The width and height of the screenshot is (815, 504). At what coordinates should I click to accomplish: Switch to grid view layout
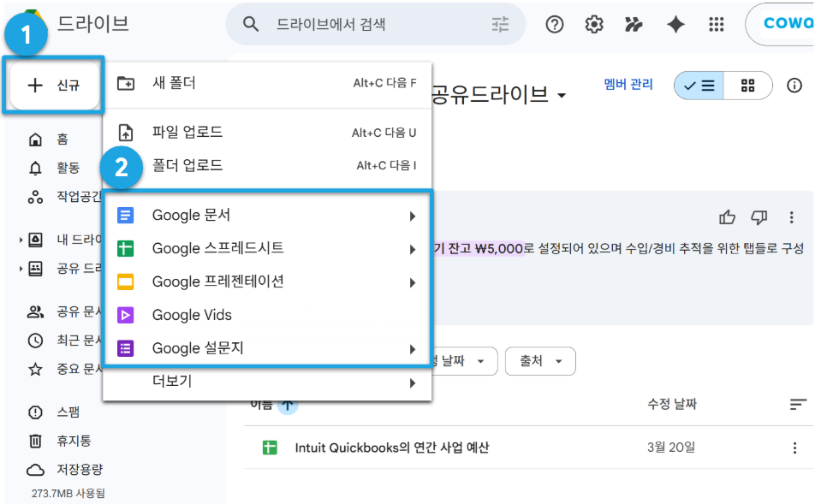pos(747,86)
